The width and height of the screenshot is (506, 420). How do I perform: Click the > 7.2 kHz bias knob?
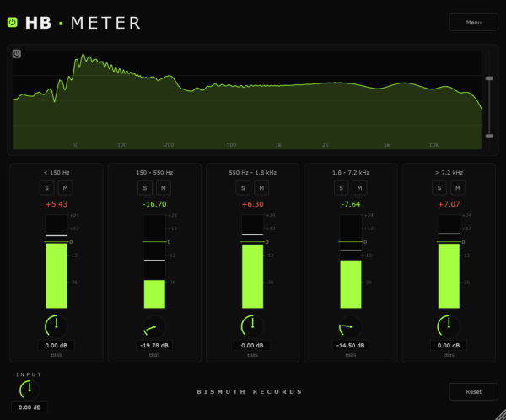click(449, 326)
